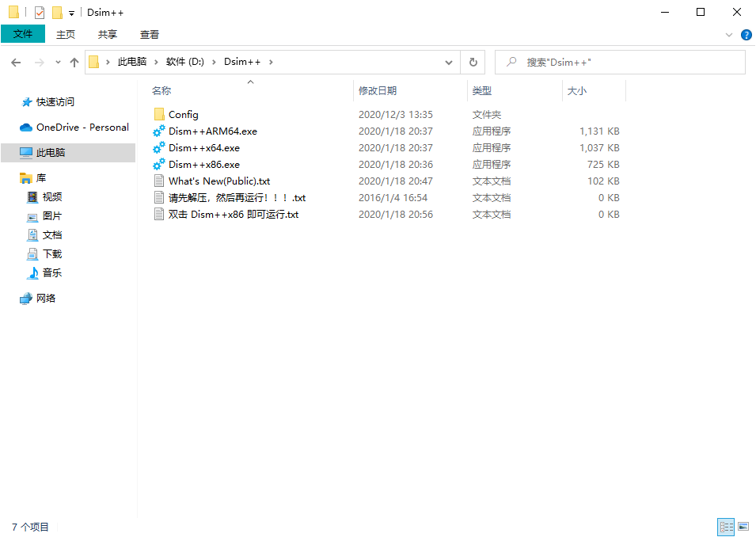This screenshot has height=537, width=756.
Task: Switch to the 主页 ribbon tab
Action: tap(65, 34)
